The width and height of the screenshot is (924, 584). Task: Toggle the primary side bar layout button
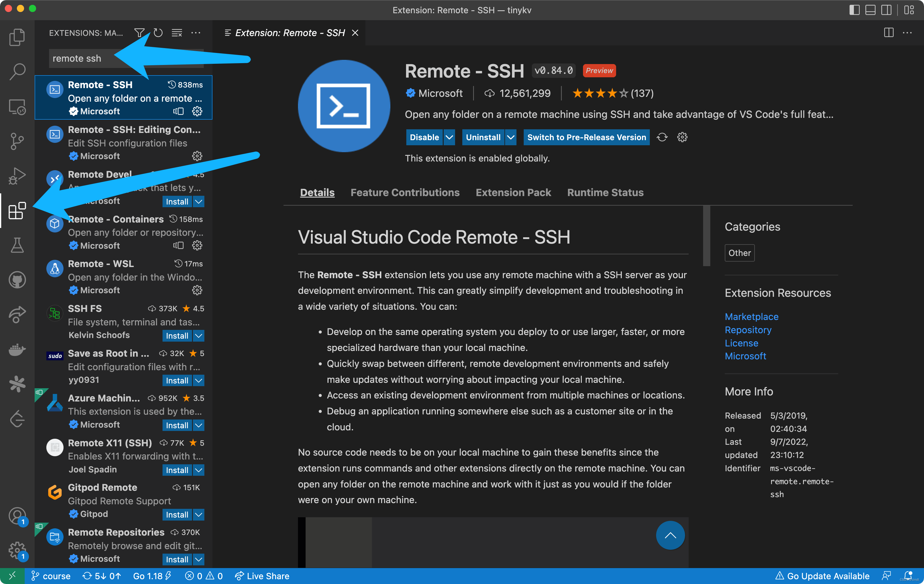(854, 10)
